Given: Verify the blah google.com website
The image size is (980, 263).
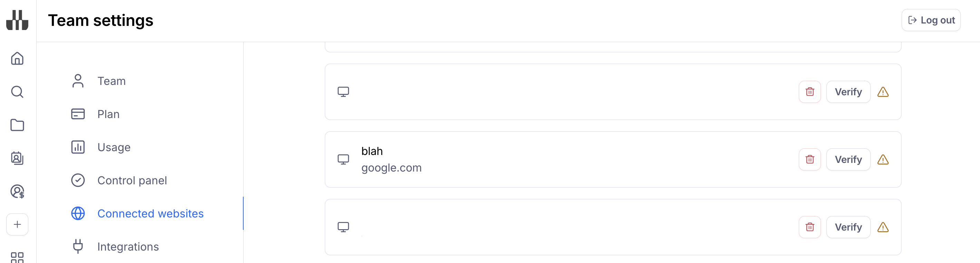Looking at the screenshot, I should point(848,159).
